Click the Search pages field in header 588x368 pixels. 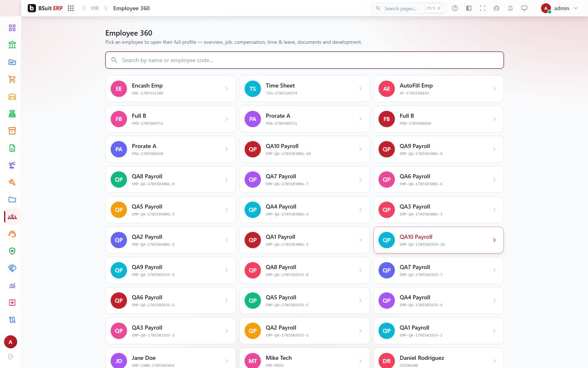pyautogui.click(x=408, y=8)
